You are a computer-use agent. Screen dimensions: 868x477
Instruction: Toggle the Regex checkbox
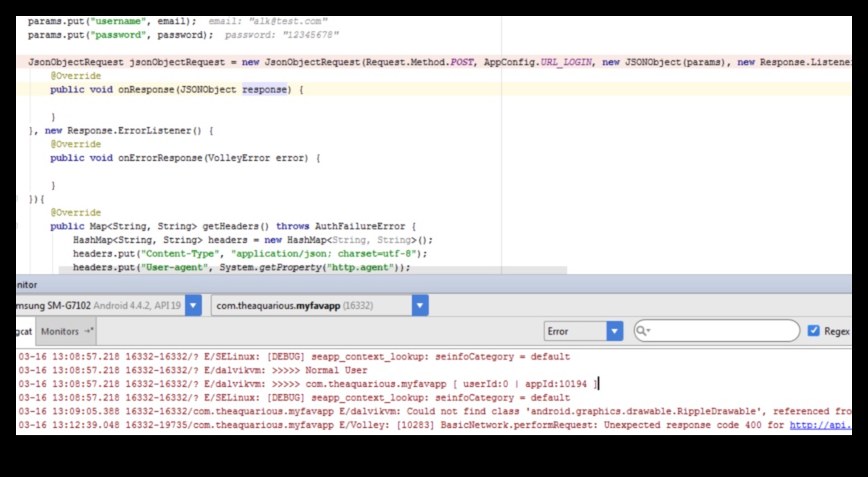813,331
